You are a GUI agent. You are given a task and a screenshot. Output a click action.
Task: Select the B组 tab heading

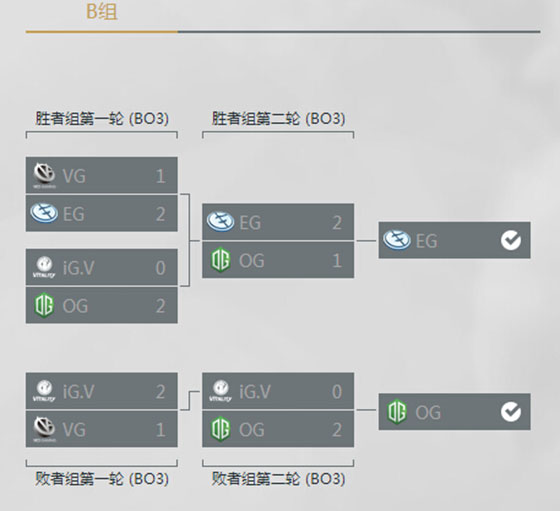tap(102, 11)
